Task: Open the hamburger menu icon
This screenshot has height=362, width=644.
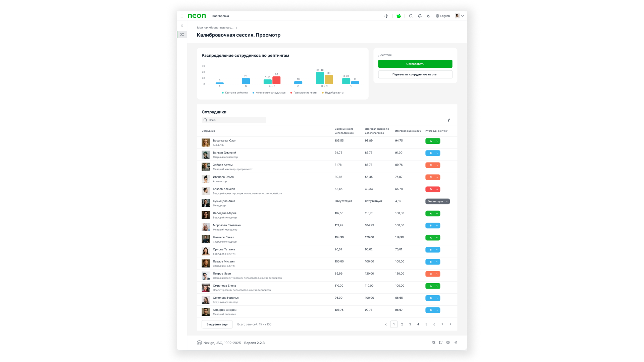Action: click(x=182, y=16)
